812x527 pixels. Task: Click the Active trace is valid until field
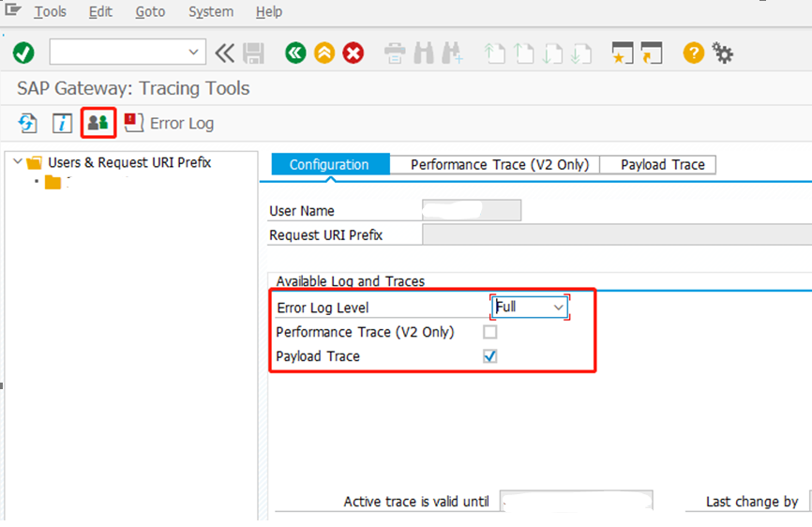[x=576, y=501]
